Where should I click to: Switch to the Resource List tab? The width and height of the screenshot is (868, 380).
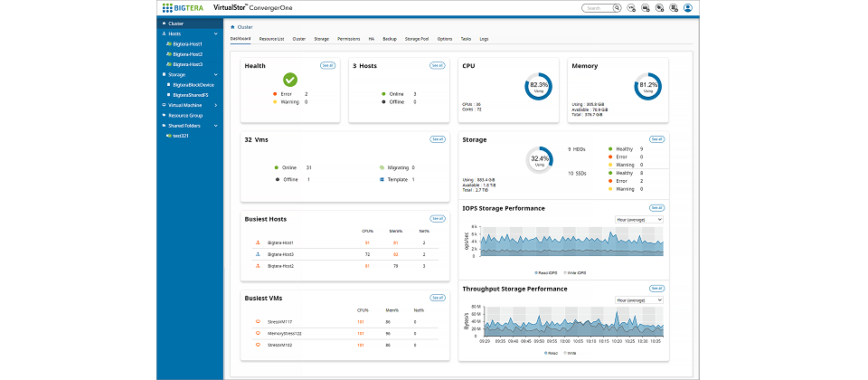tap(271, 40)
